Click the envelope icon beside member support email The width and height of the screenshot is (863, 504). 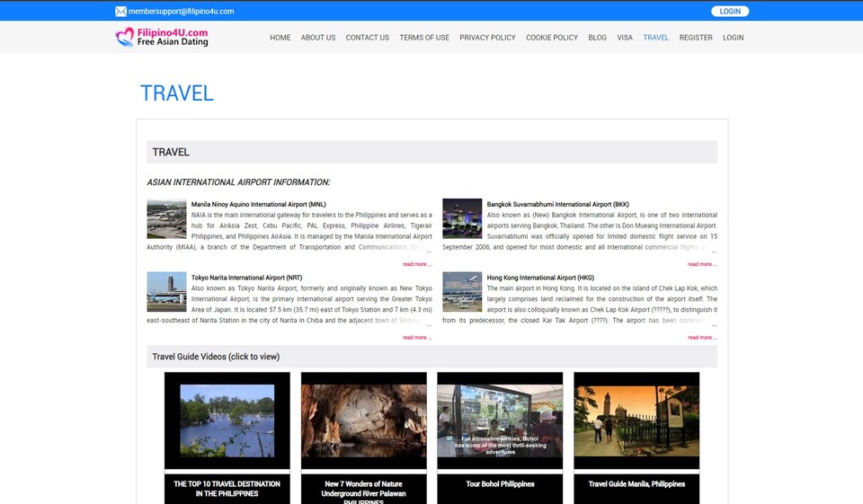coord(120,12)
